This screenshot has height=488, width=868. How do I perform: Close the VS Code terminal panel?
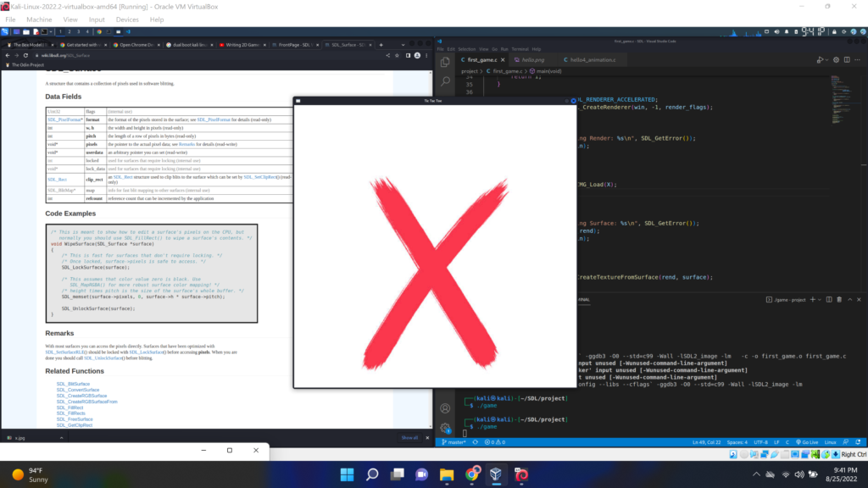860,299
